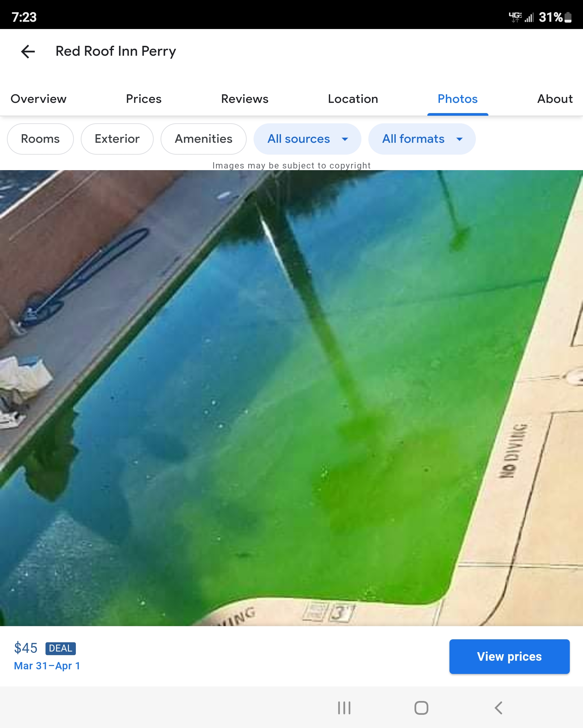
Task: Click the arrow on All sources chip
Action: click(x=345, y=139)
